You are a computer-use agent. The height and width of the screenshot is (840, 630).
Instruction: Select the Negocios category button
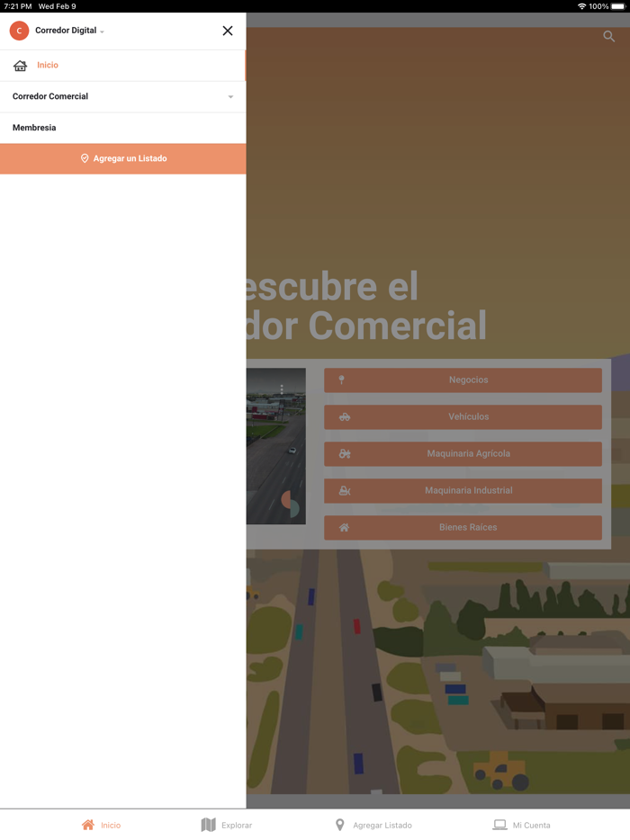tap(463, 380)
